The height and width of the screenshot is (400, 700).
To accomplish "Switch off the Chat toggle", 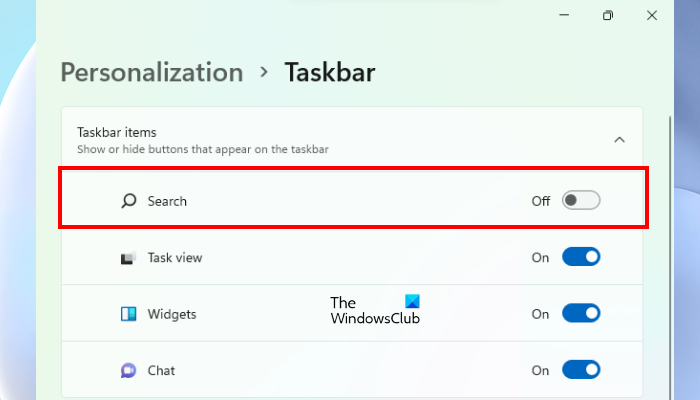I will [580, 370].
